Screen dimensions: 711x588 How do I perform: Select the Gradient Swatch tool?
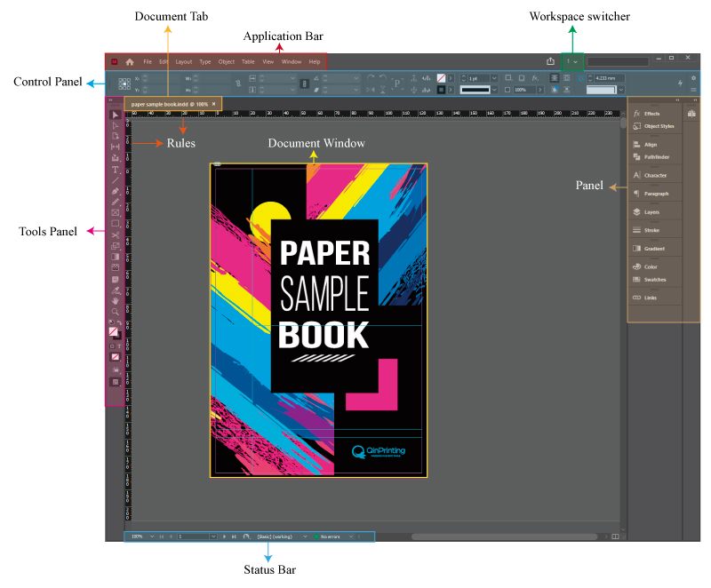[116, 257]
